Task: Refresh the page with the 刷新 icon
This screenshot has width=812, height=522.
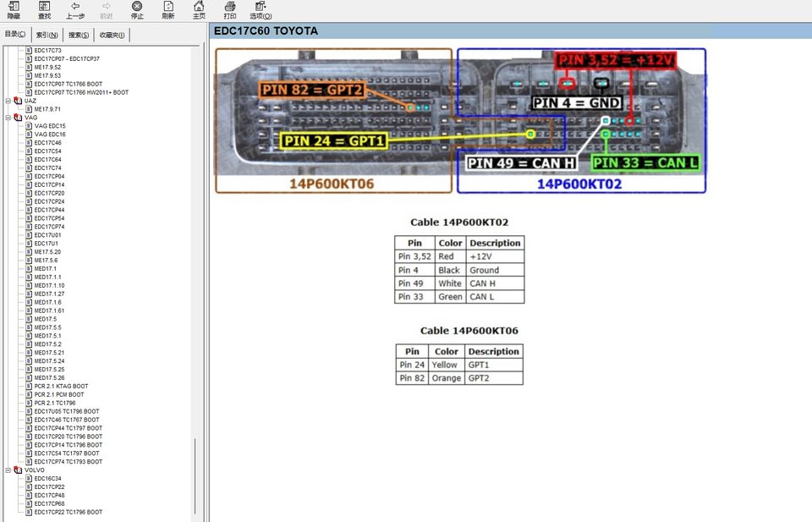Action: click(168, 10)
